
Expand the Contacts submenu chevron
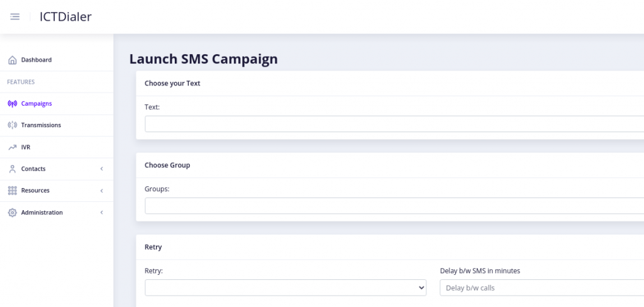(101, 169)
